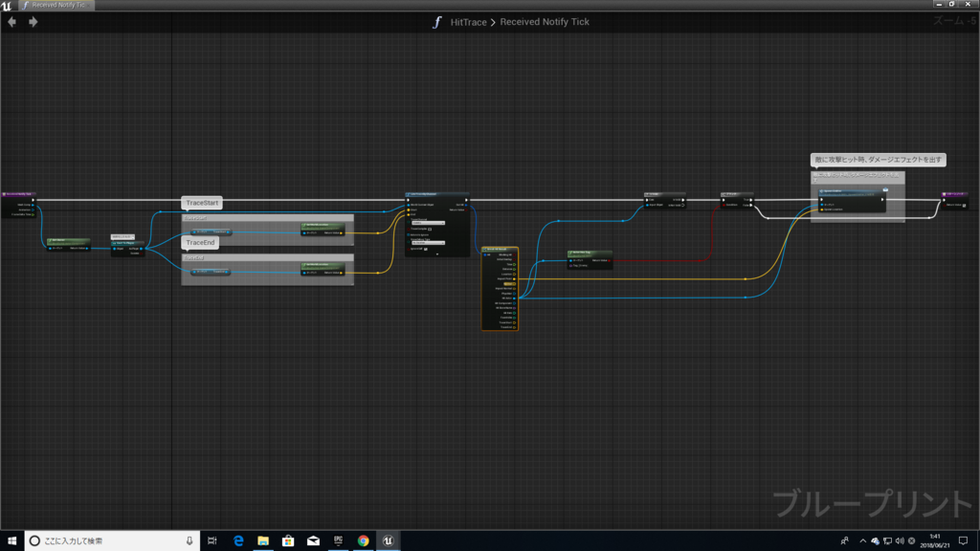Viewport: 980px width, 551px height.
Task: Click the icon on Spawn Emitter node corner
Action: click(885, 190)
